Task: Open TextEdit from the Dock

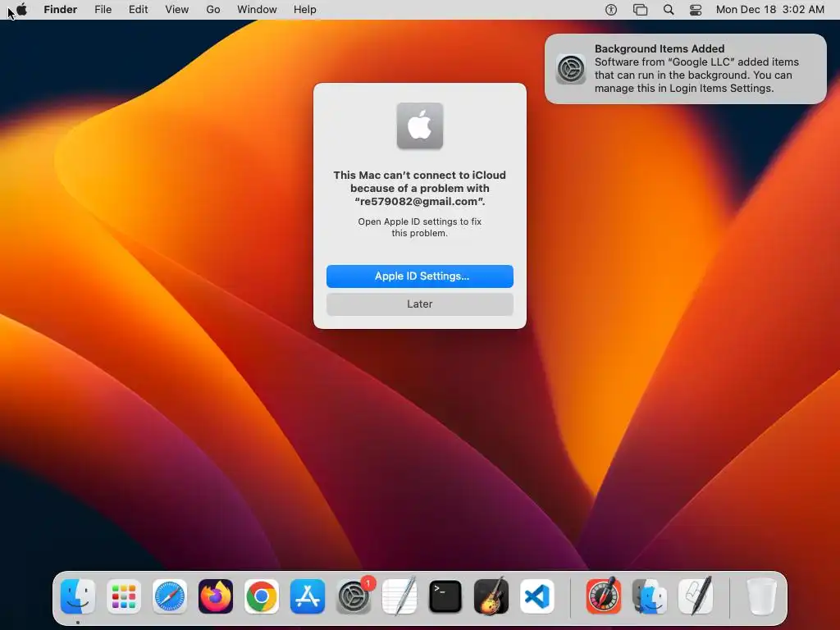Action: click(399, 596)
